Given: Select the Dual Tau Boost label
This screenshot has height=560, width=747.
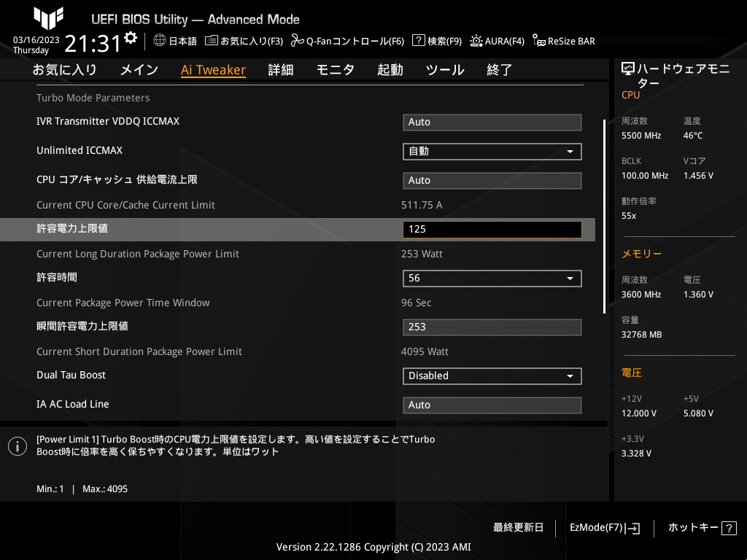Looking at the screenshot, I should coord(71,376).
